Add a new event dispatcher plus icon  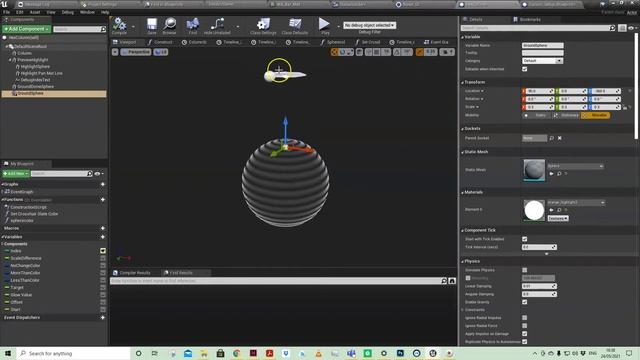click(103, 318)
